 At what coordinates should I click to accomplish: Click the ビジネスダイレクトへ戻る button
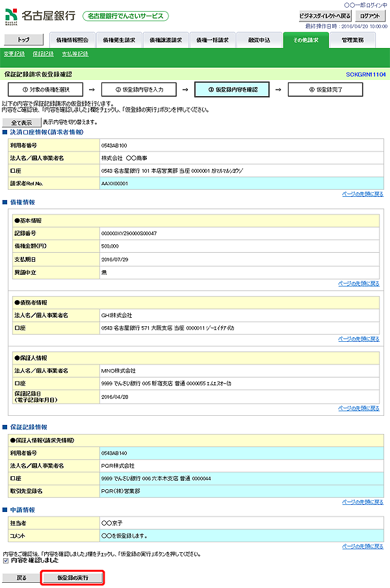coord(325,16)
